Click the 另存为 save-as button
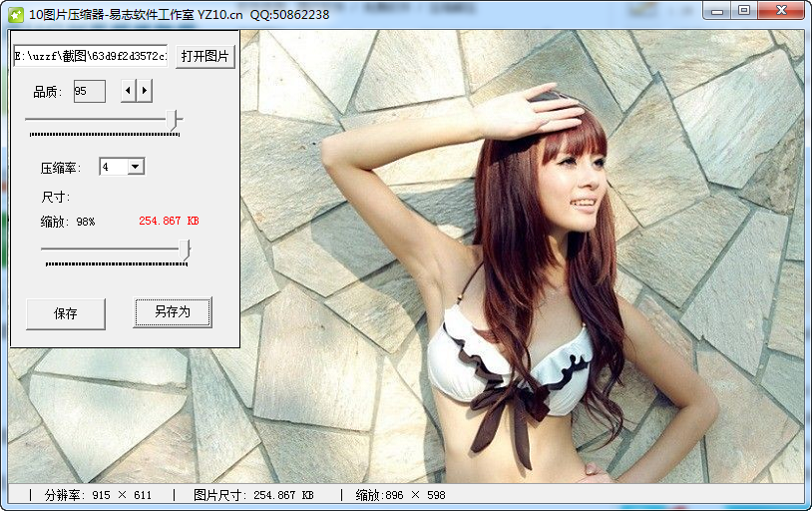Image resolution: width=812 pixels, height=511 pixels. coord(173,312)
